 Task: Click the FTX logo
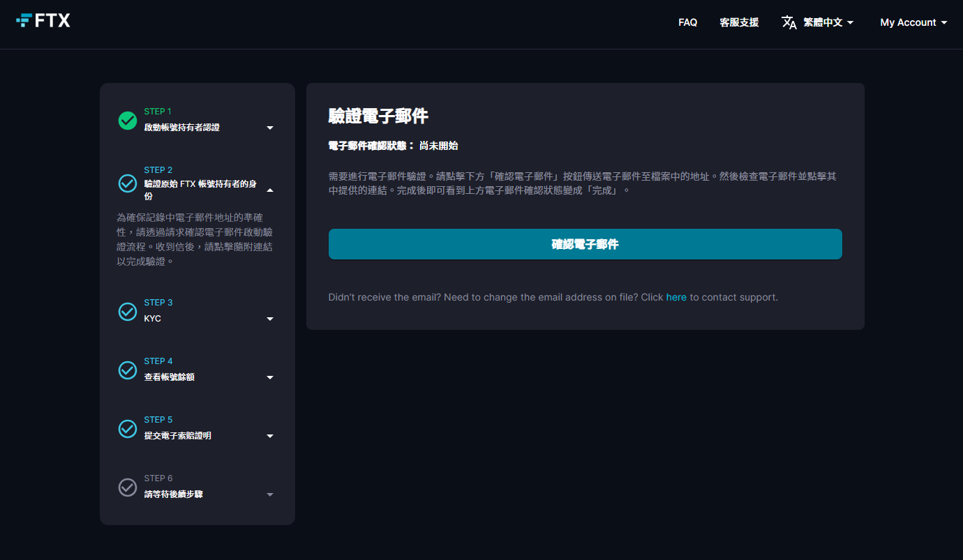tap(43, 20)
